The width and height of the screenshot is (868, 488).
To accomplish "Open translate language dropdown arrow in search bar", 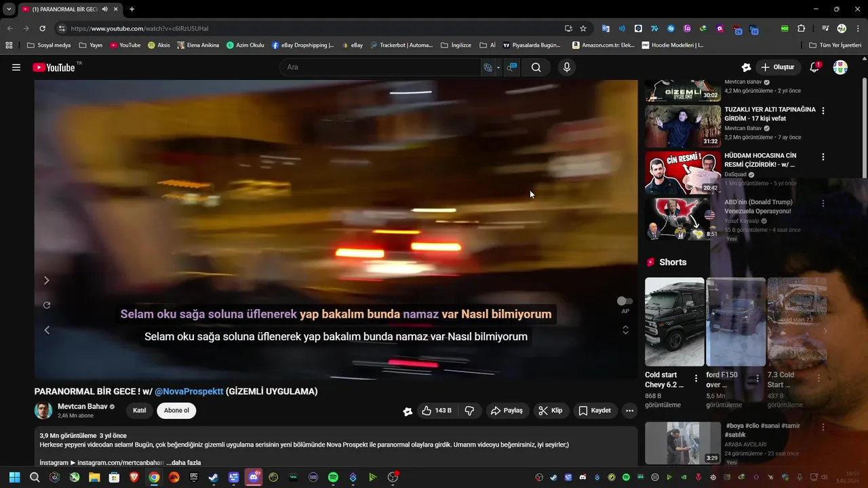I will [498, 67].
